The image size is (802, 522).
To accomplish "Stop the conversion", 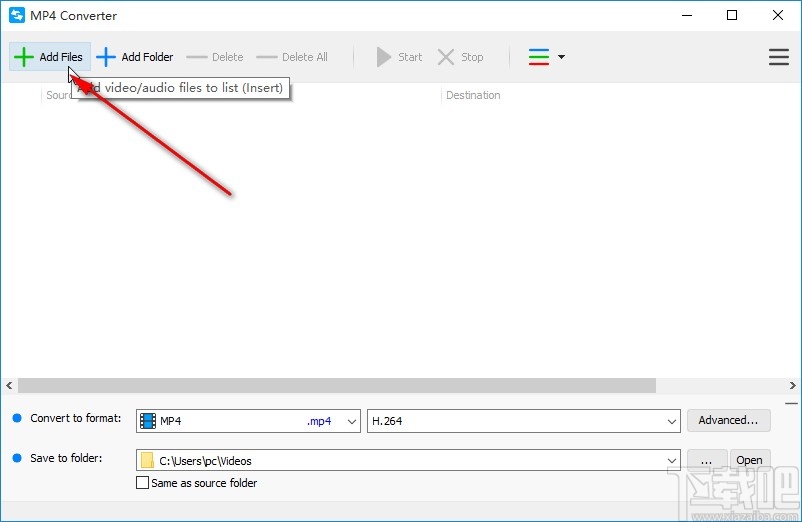I will pos(460,57).
